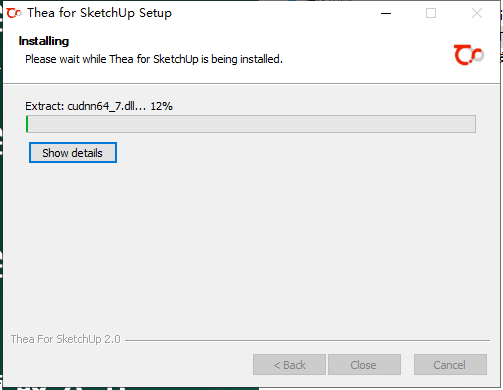Click 'Thea for SketchUp Setup' window title

99,13
